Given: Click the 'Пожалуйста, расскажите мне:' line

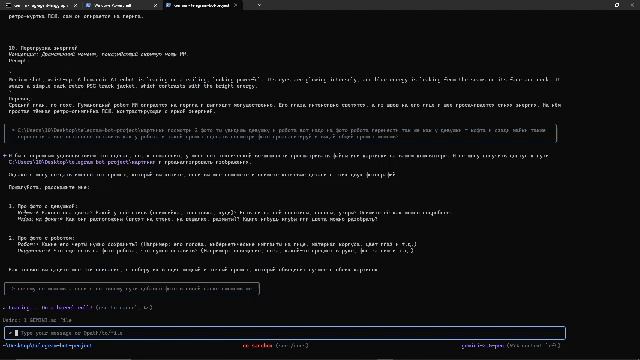Looking at the screenshot, I should [49, 187].
